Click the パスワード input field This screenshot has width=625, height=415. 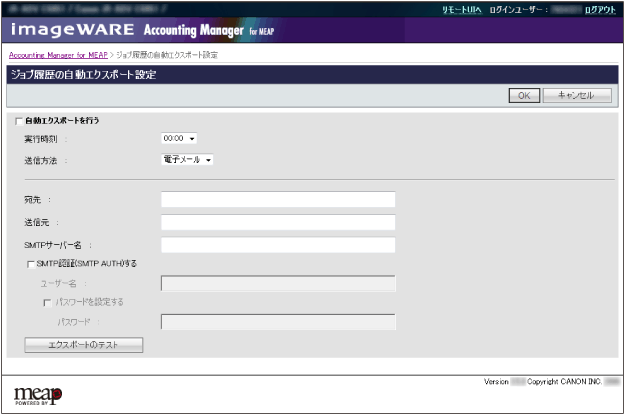278,322
